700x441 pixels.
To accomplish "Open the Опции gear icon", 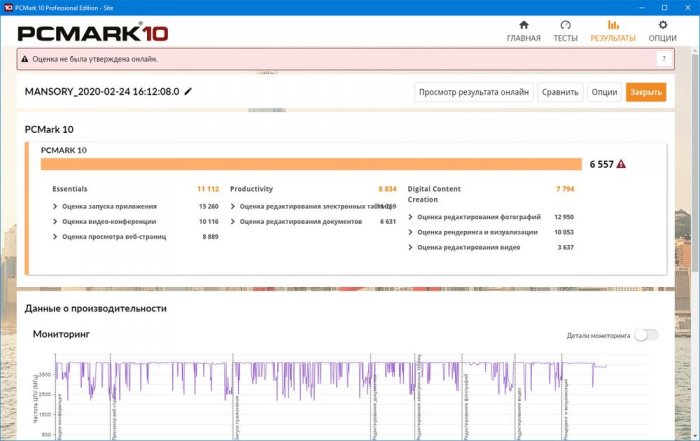I will pos(662,25).
